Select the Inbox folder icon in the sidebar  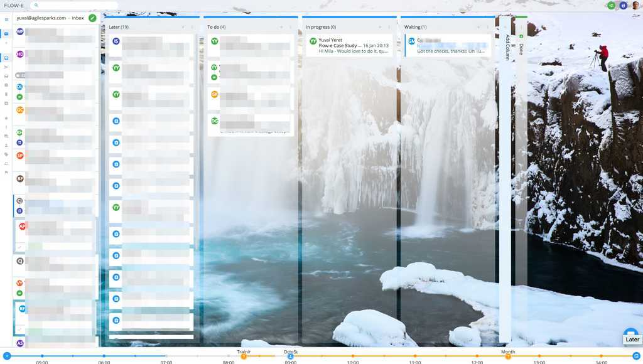[x=6, y=58]
